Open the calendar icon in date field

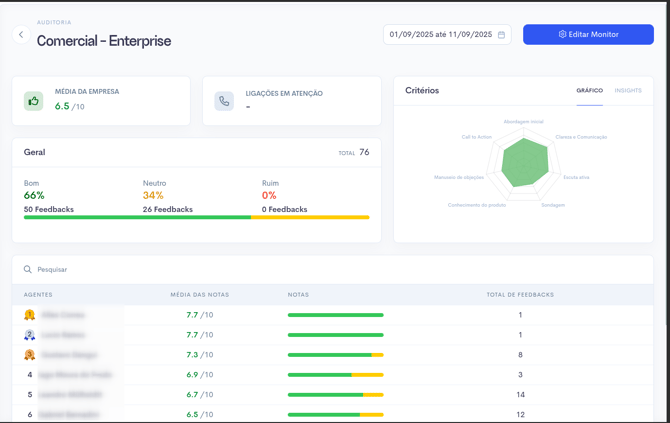501,35
